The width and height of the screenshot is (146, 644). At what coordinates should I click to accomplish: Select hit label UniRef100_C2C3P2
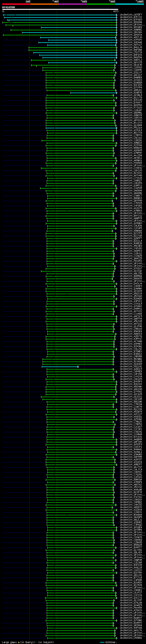pyautogui.click(x=131, y=429)
